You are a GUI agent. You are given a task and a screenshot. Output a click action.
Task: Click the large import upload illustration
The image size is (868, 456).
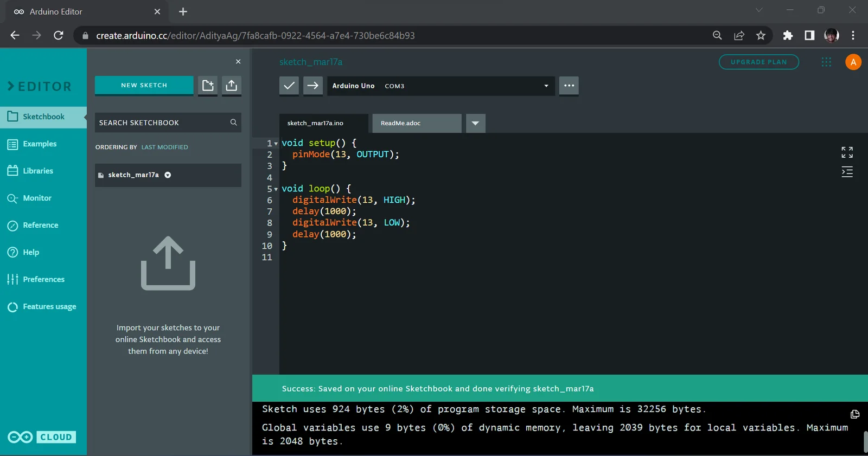pos(168,264)
